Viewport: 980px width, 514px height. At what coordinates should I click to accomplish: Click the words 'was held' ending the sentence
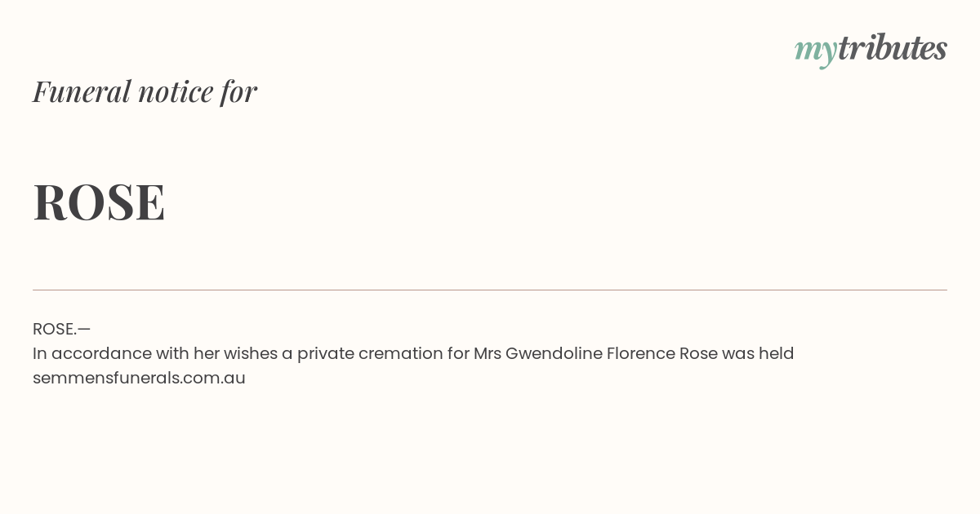coord(758,353)
